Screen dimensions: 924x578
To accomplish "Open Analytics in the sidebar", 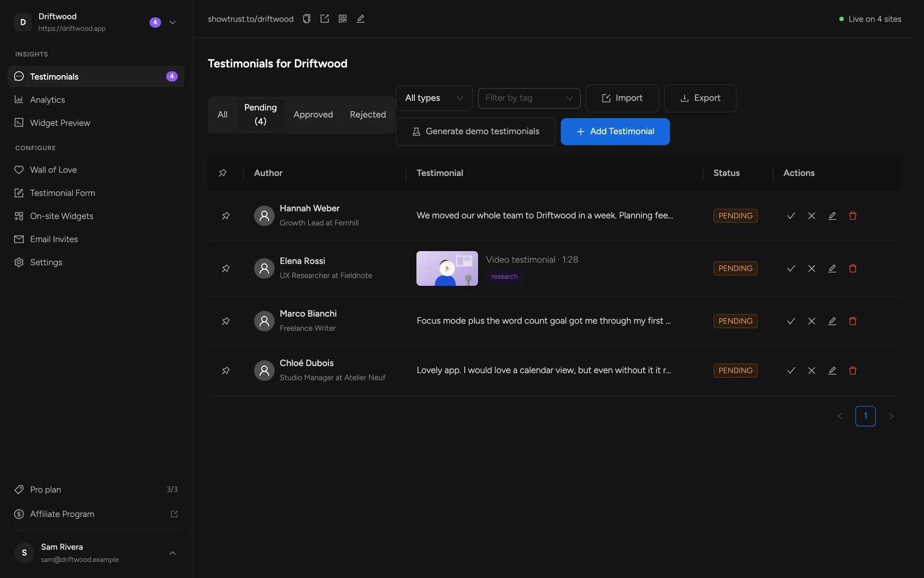I will tap(96, 100).
